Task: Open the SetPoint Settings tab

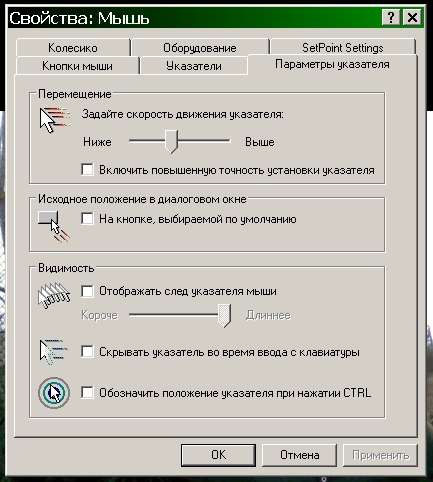Action: pos(343,48)
